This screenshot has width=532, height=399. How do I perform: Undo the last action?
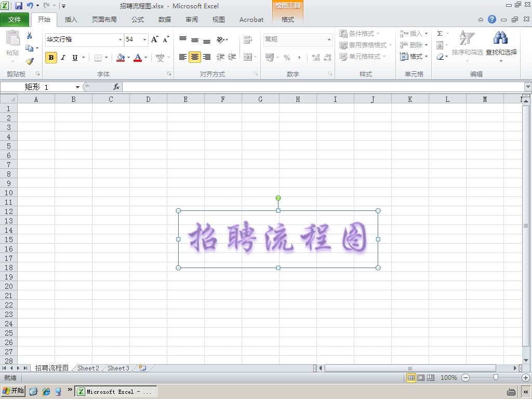pyautogui.click(x=30, y=6)
